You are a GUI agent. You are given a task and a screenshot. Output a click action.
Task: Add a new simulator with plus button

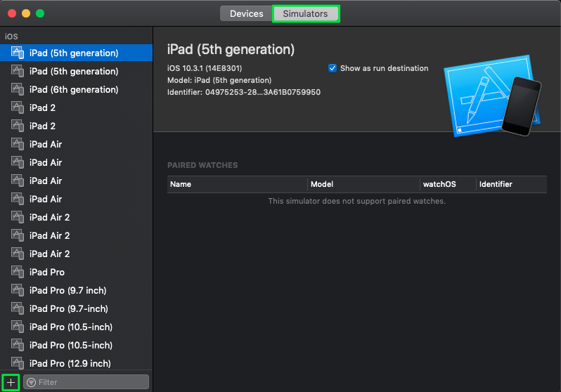(11, 382)
